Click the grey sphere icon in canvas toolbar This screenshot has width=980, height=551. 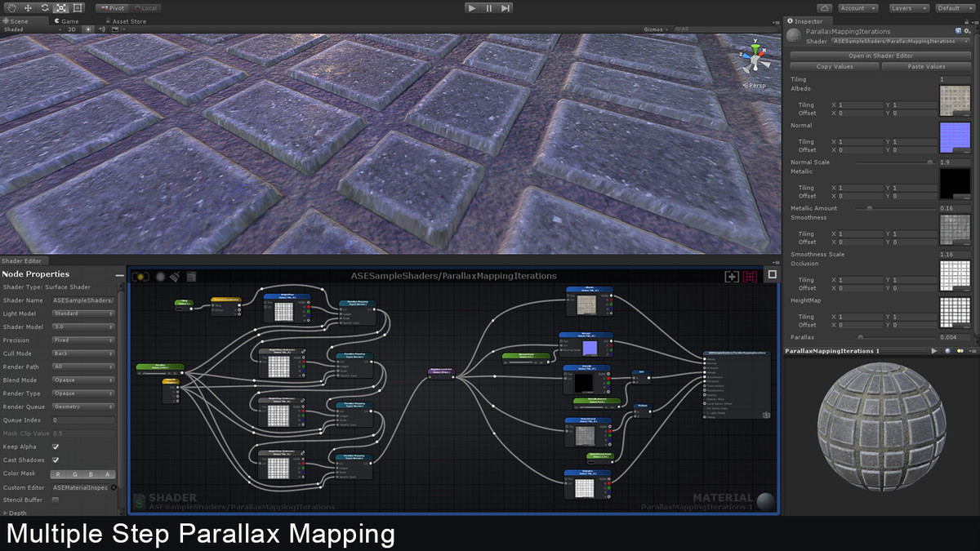(160, 277)
